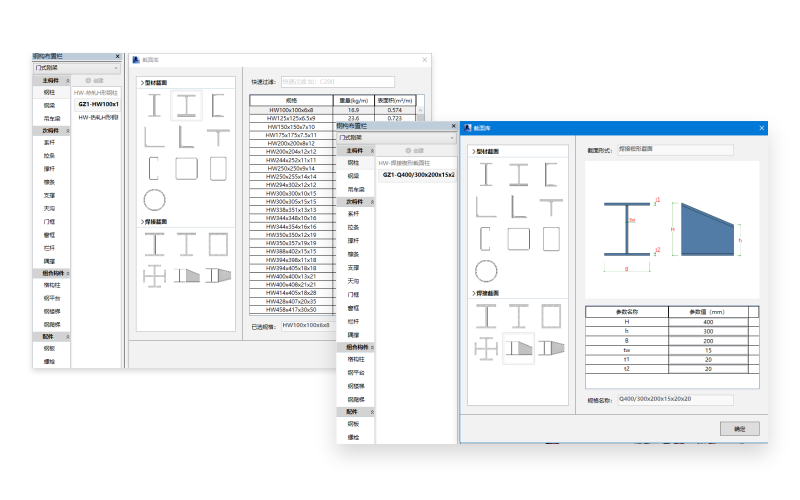Choose the square tube icon in the front dialog
Viewport: 800px width, 500px height.
pyautogui.click(x=518, y=239)
